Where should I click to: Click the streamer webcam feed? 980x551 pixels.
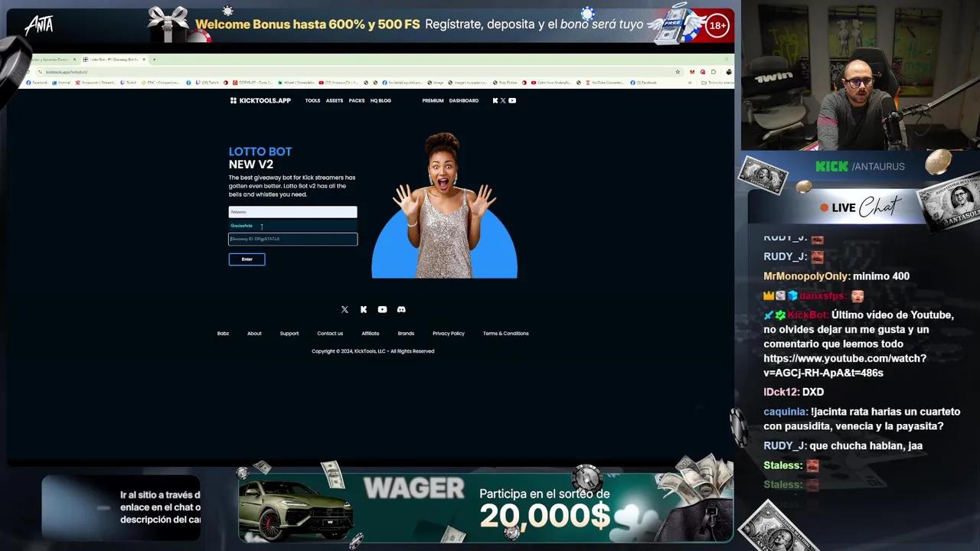(860, 75)
